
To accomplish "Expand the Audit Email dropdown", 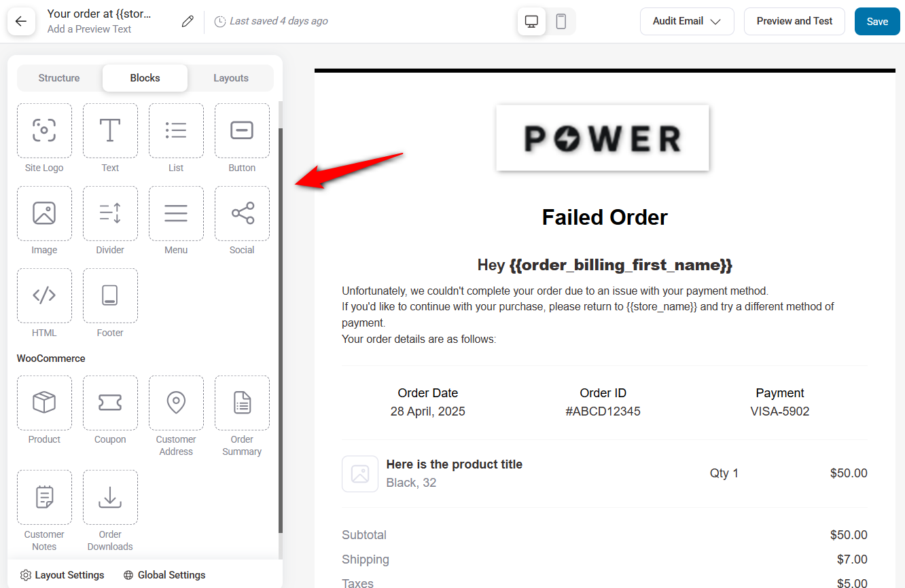I will (686, 22).
